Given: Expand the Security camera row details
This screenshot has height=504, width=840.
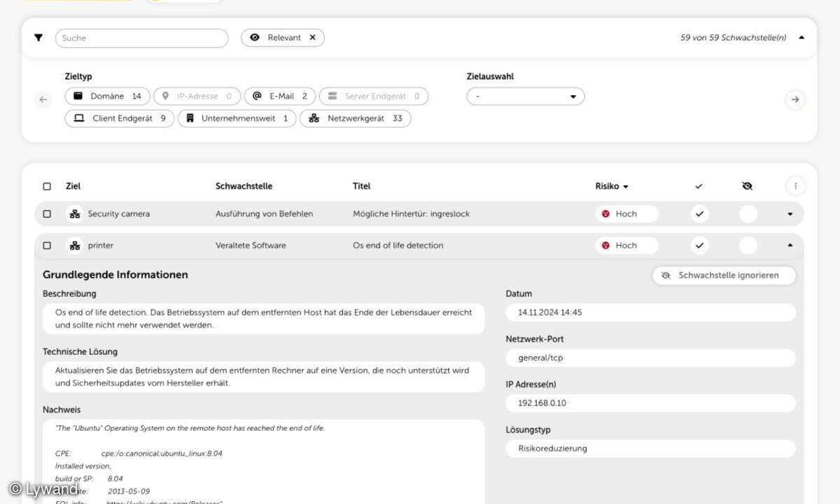Looking at the screenshot, I should (x=790, y=214).
